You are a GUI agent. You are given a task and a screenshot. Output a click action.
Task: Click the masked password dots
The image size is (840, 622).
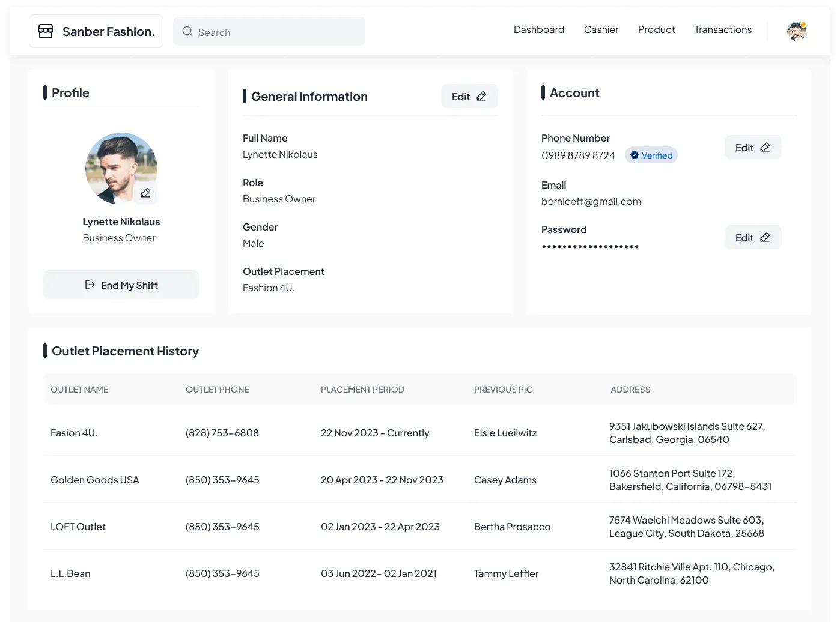click(590, 246)
